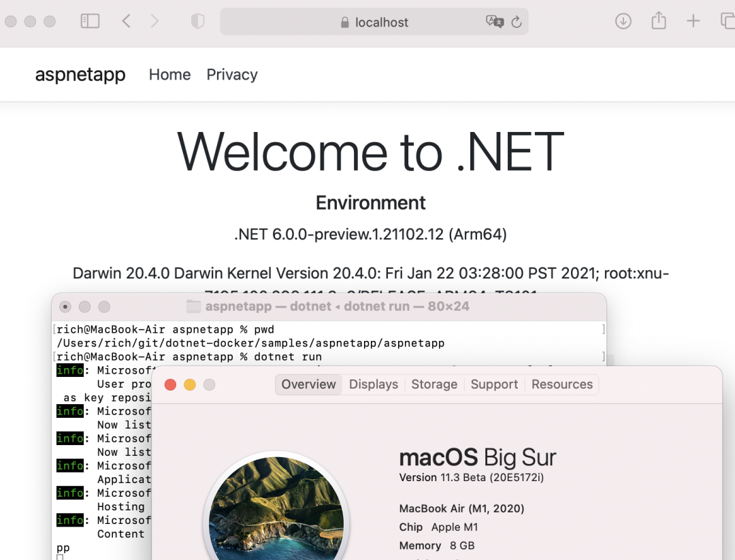Switch to the Support tab
This screenshot has width=735, height=560.
coord(494,384)
